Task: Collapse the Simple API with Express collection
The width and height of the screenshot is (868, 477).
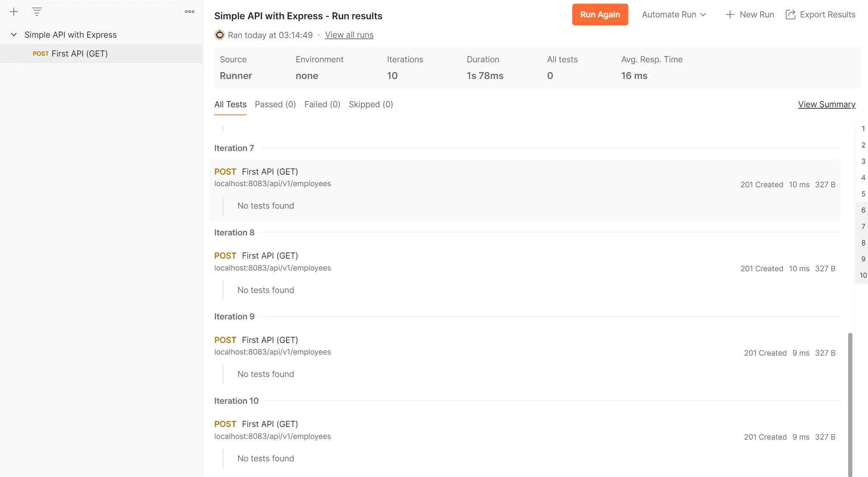Action: 14,34
